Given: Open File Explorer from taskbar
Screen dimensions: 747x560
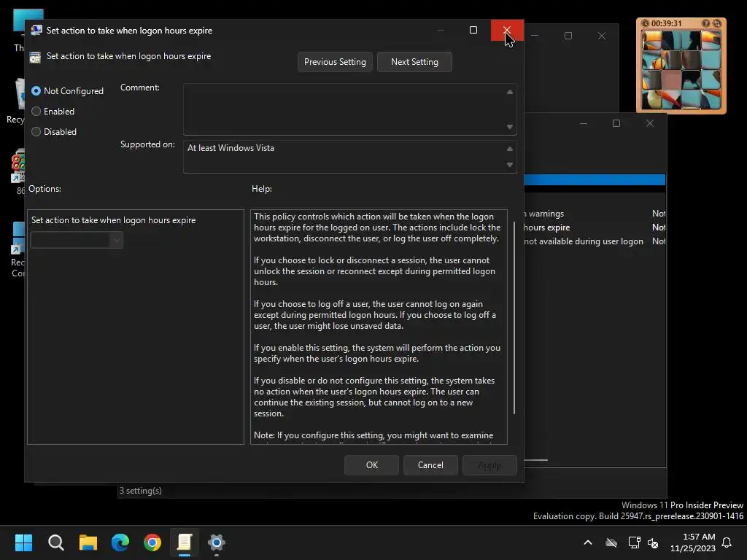Looking at the screenshot, I should coord(88,542).
